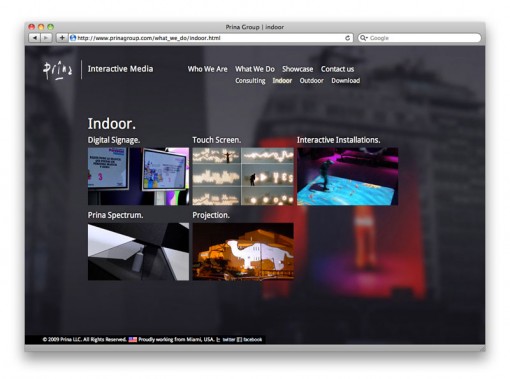Click the US flag icon in footer
Screen dimensions: 510x379
pyautogui.click(x=133, y=339)
